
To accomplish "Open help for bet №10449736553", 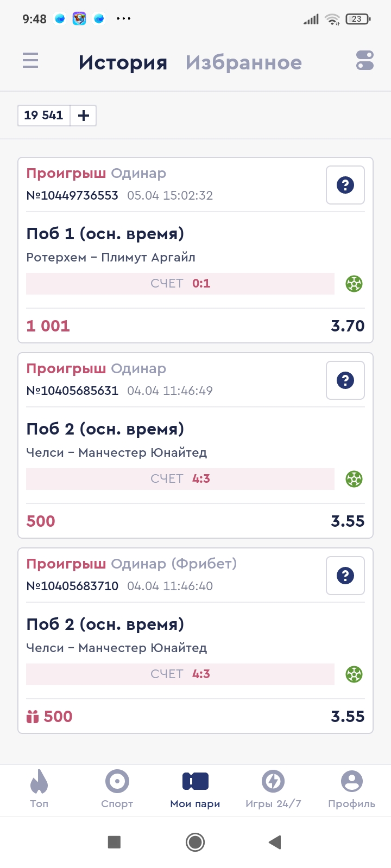I will pos(345,185).
